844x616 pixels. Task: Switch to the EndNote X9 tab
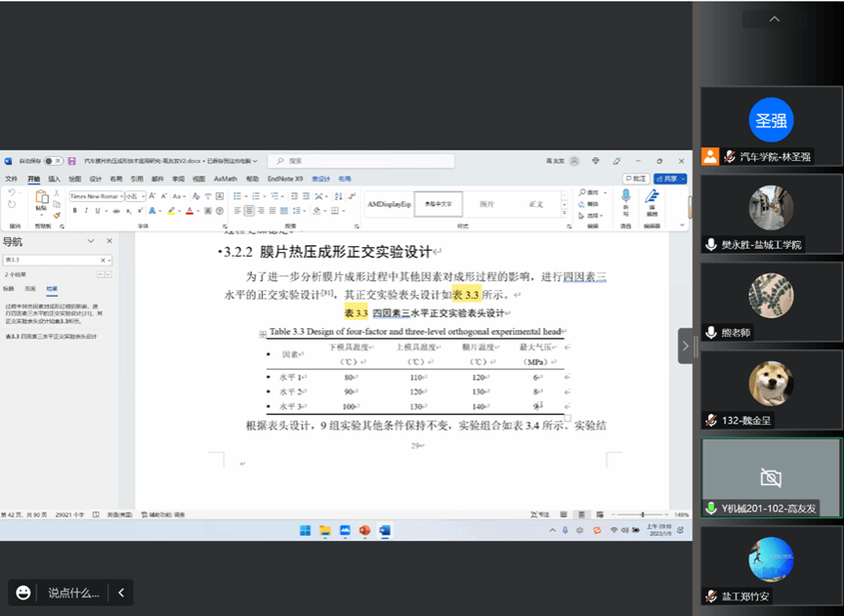pos(286,179)
